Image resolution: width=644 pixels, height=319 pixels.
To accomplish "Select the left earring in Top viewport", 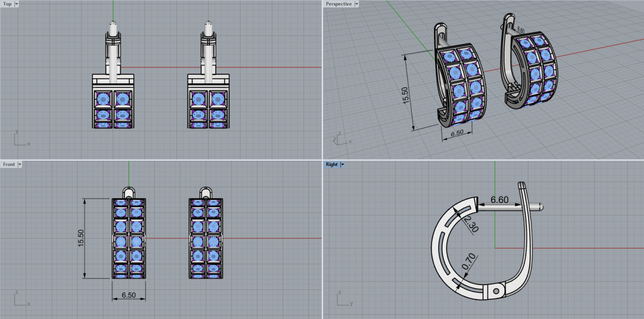I will tap(113, 101).
